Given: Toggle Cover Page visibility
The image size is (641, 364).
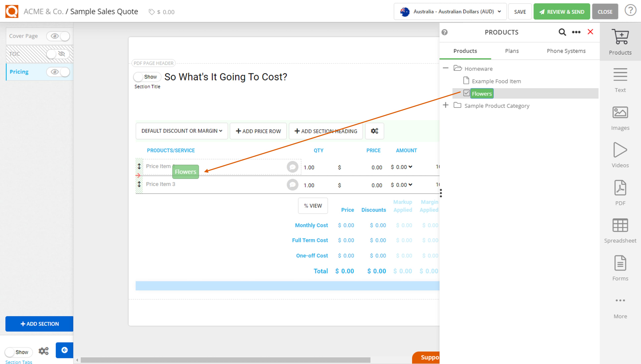Looking at the screenshot, I should (58, 36).
